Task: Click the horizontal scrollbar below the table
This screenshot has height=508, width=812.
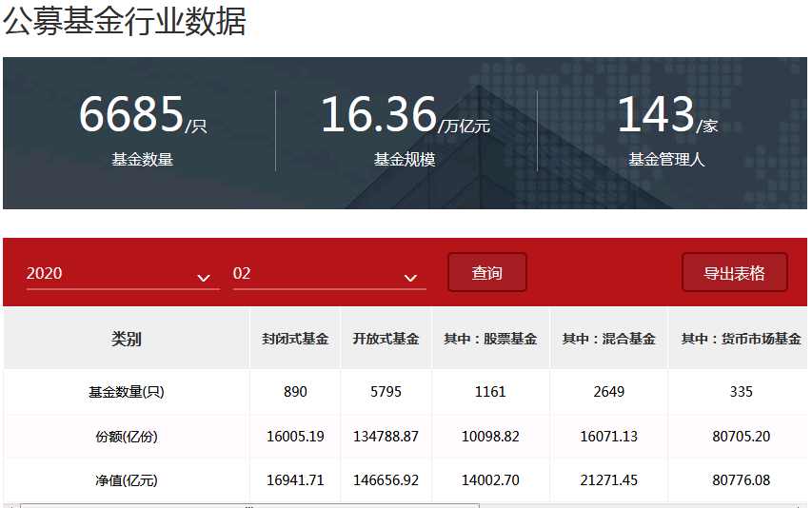Action: [x=249, y=505]
